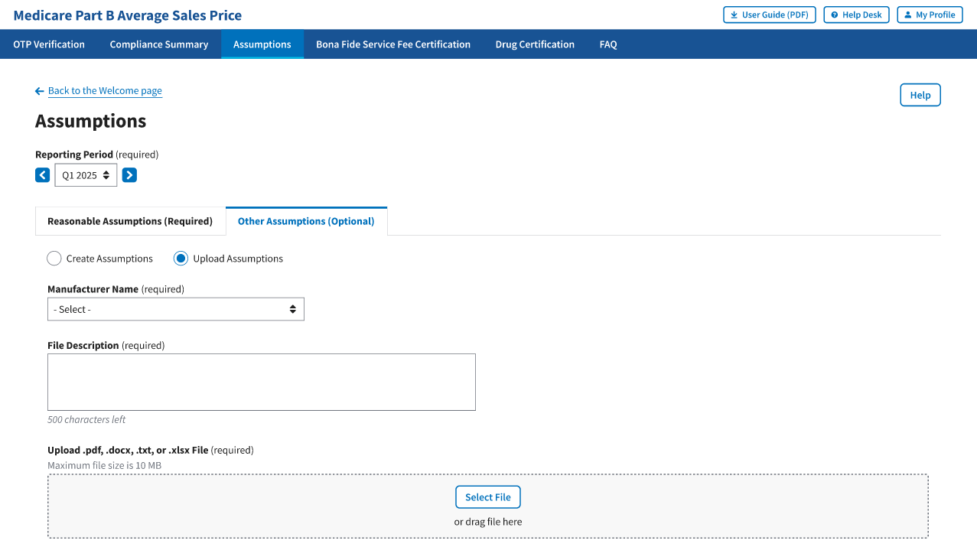This screenshot has height=560, width=977.
Task: Open Bona Fide Service Fee Certification page
Action: [393, 44]
